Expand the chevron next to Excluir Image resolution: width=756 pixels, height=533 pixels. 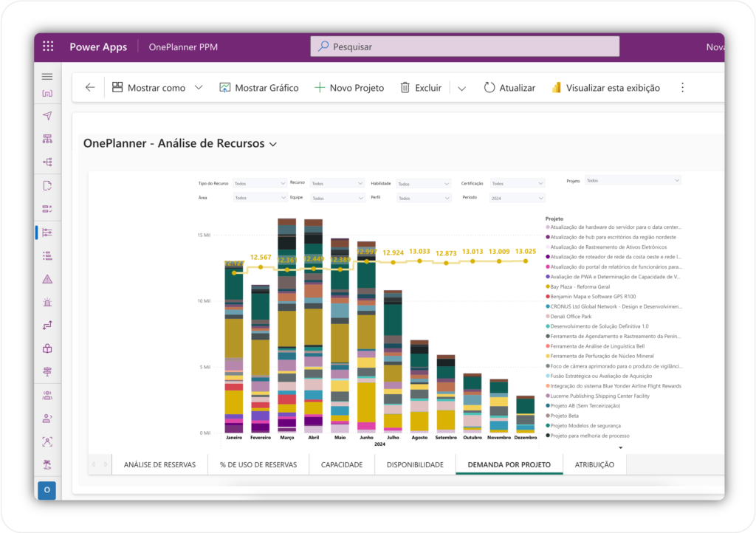[461, 88]
